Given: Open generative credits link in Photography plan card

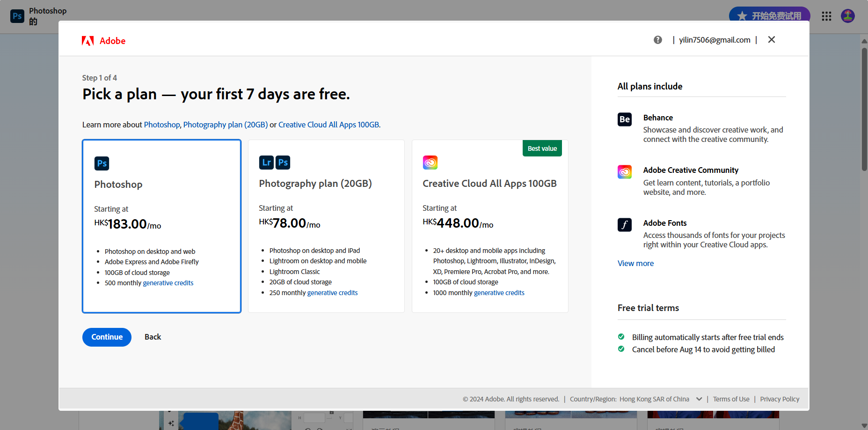Looking at the screenshot, I should [332, 293].
